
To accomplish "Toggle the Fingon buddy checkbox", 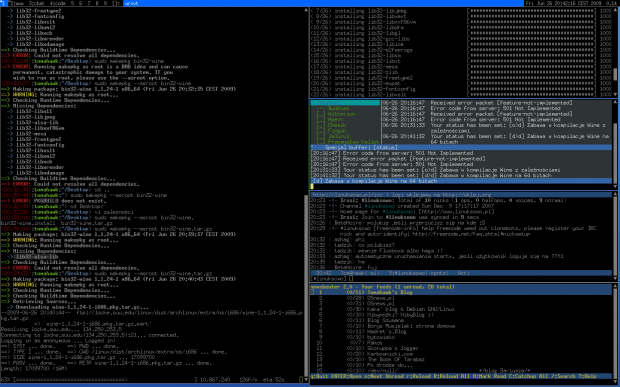I will [320, 130].
